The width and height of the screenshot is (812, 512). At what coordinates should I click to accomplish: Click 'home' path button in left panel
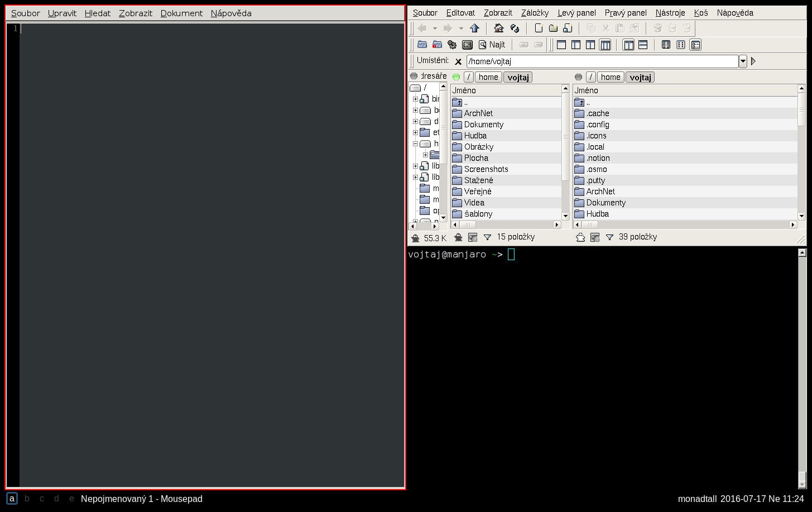488,77
